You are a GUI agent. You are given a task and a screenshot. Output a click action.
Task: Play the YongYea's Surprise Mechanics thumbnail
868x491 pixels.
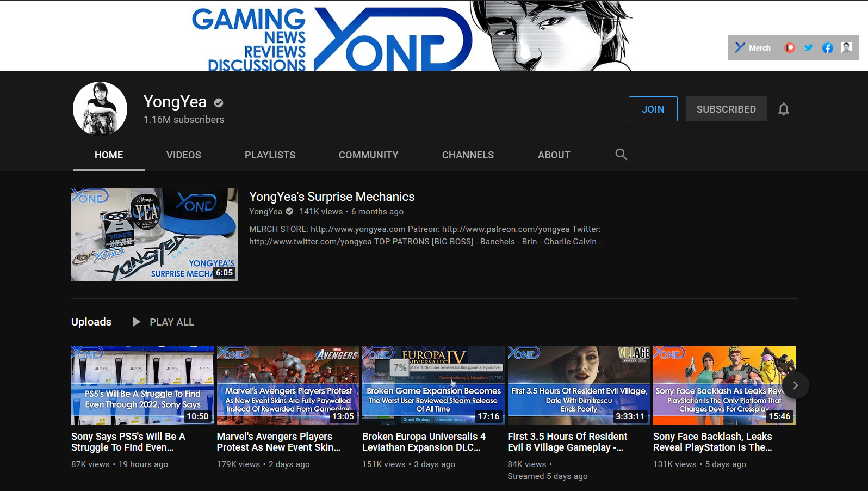tap(154, 235)
